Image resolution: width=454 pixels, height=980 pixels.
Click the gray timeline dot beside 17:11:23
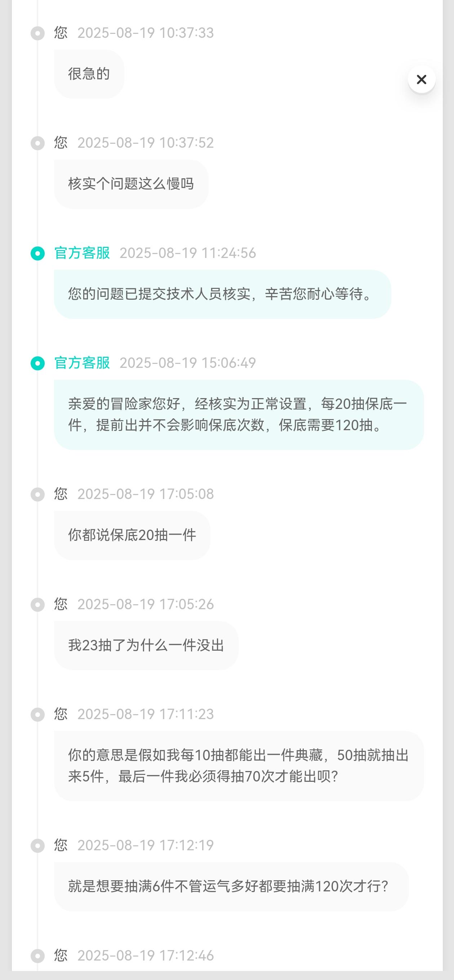pos(38,714)
